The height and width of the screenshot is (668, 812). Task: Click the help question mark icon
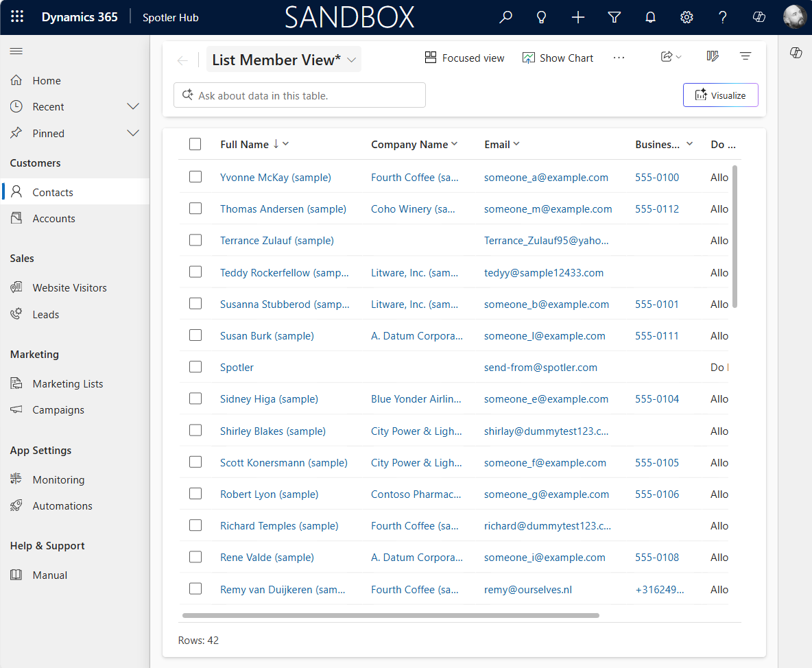pyautogui.click(x=722, y=17)
